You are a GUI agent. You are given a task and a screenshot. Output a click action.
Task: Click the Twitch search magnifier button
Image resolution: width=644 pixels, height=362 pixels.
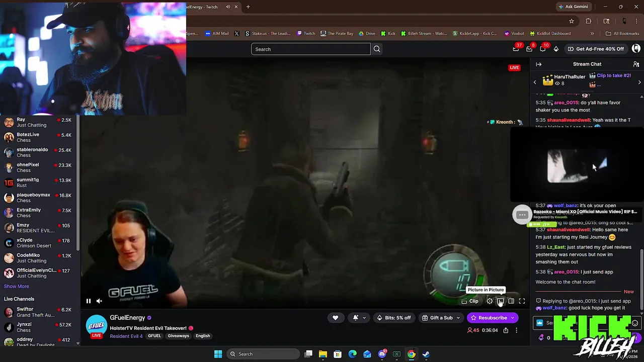click(x=377, y=49)
